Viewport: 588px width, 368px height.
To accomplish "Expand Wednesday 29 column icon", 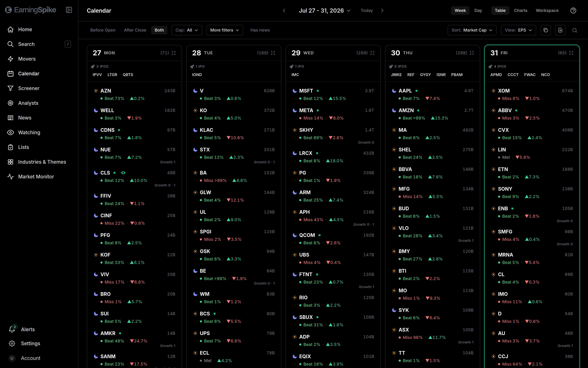I will click(x=372, y=53).
